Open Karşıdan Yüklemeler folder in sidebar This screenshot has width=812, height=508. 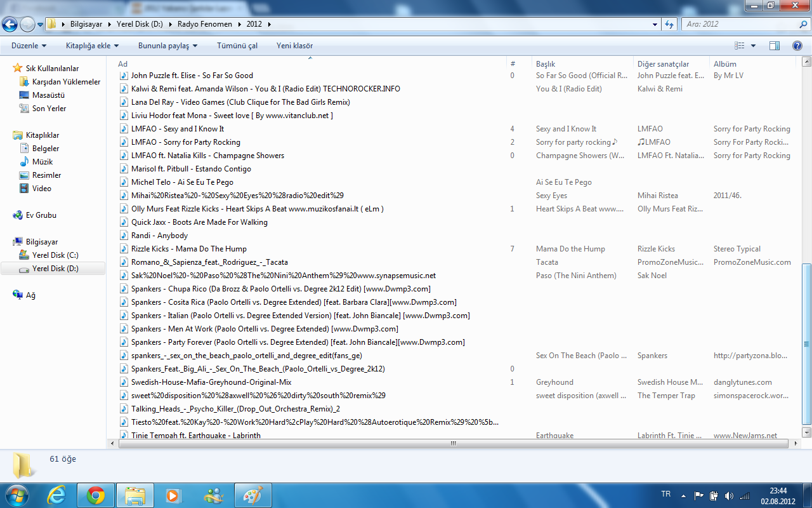coord(66,82)
